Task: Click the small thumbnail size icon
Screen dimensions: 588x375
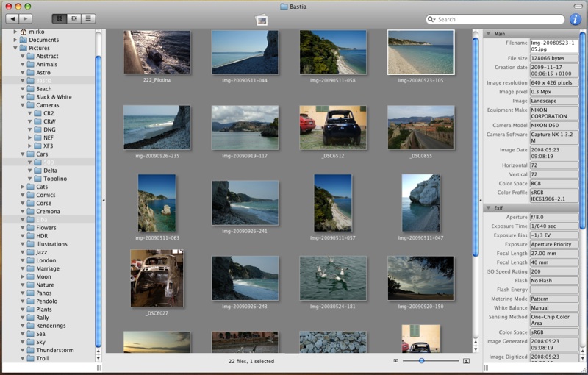Action: tap(396, 361)
